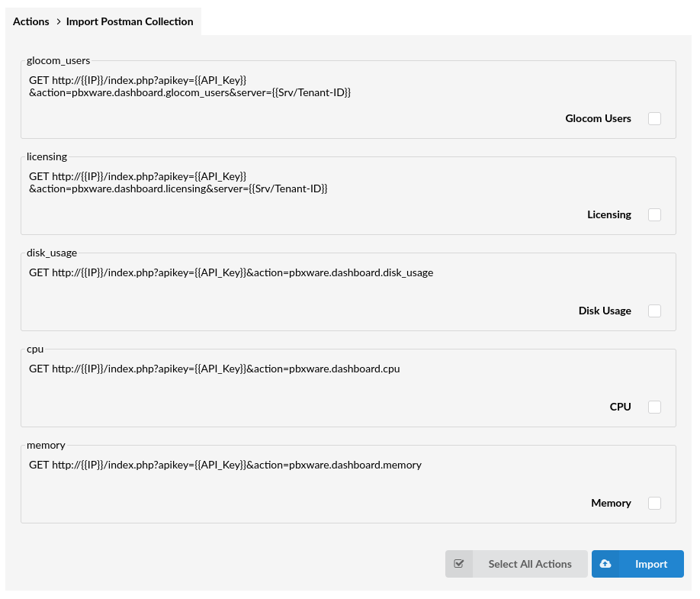
Task: Open the Actions breadcrumb link
Action: [x=31, y=21]
